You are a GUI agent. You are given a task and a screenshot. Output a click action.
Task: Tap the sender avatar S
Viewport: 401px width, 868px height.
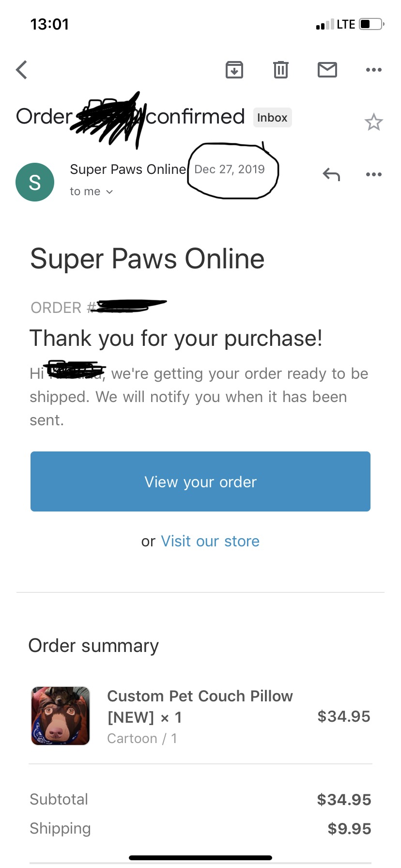(35, 182)
